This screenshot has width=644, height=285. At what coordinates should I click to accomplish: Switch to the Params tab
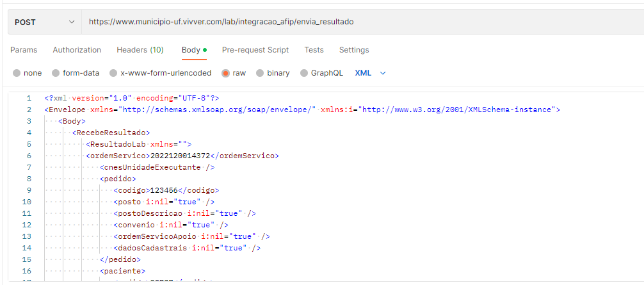[24, 50]
